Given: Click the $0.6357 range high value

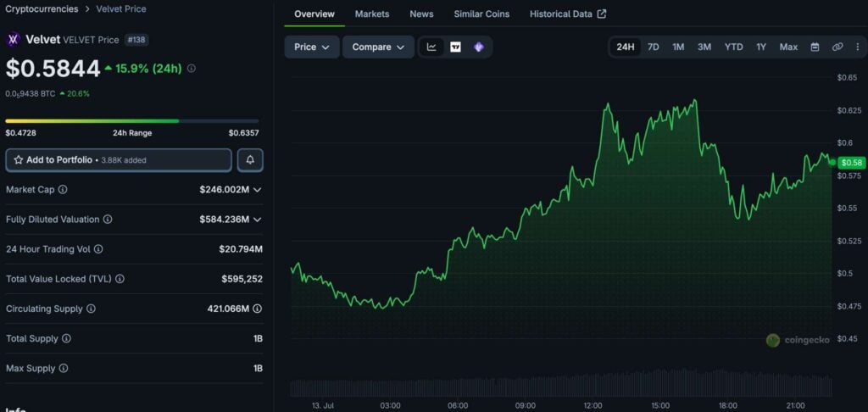Looking at the screenshot, I should [243, 133].
